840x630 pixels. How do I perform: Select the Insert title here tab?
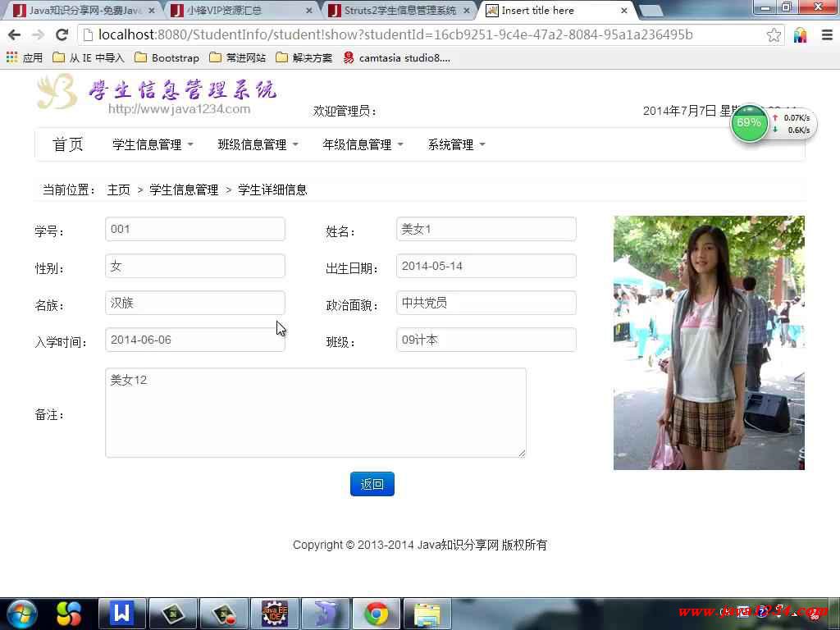[x=556, y=10]
